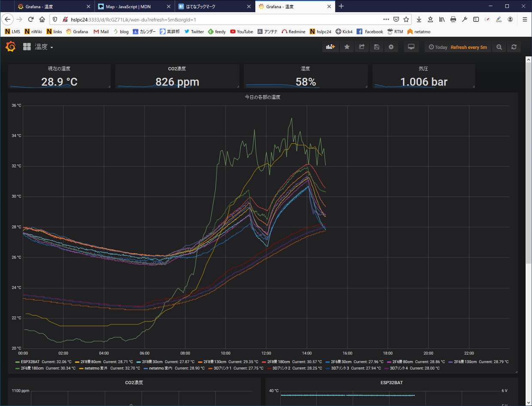Toggle the ESP32BAT series in the legend
The image size is (532, 406).
point(29,362)
